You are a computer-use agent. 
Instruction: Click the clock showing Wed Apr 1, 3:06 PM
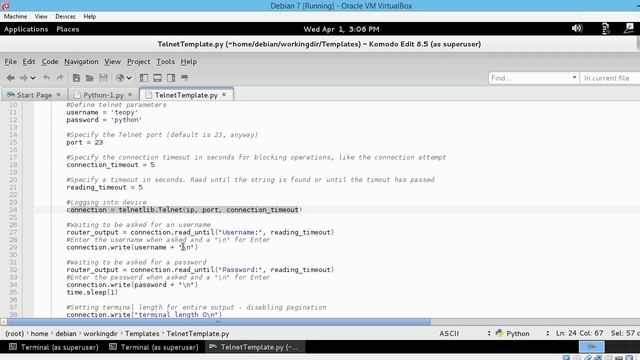coord(341,29)
